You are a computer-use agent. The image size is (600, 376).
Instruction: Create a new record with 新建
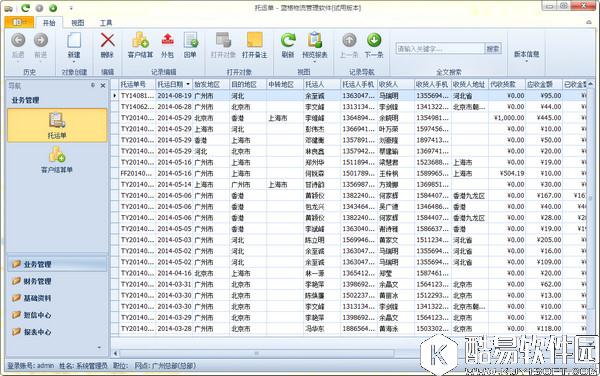pyautogui.click(x=74, y=45)
